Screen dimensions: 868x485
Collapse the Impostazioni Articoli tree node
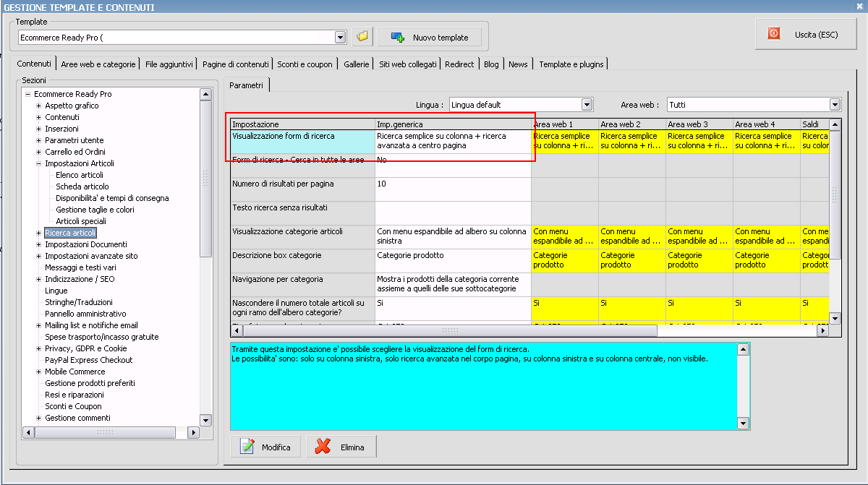point(38,163)
